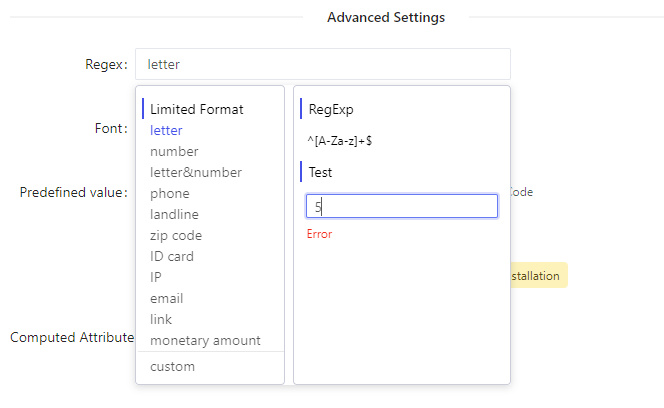Choose the link format option
The width and height of the screenshot is (664, 408).
tap(160, 319)
